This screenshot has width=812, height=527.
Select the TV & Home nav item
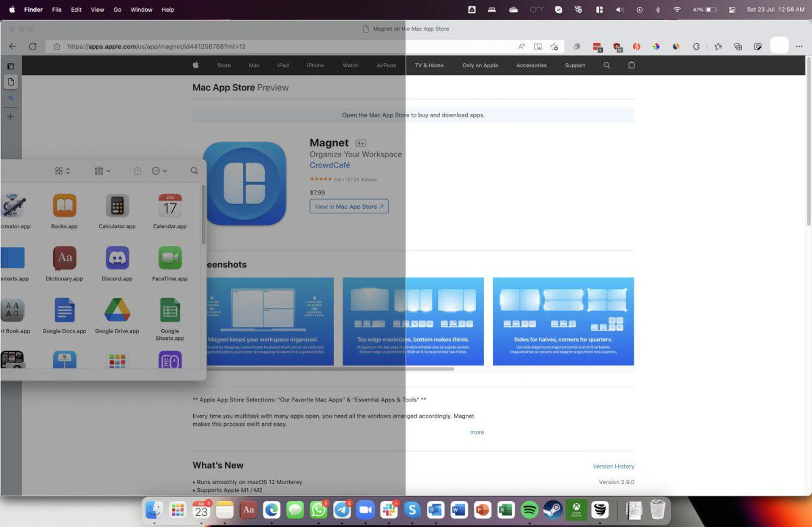pos(429,65)
